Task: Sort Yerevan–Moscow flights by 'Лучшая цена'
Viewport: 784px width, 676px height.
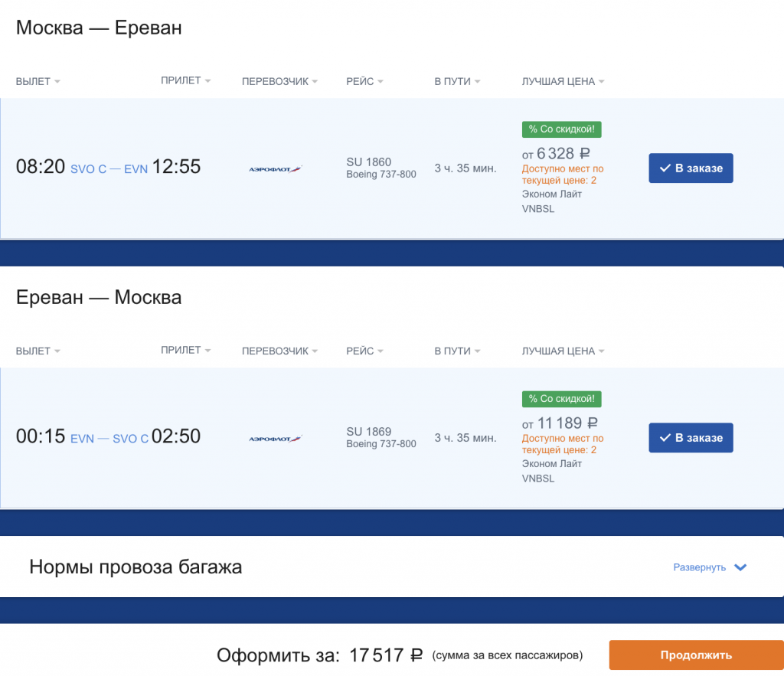Action: pyautogui.click(x=563, y=351)
